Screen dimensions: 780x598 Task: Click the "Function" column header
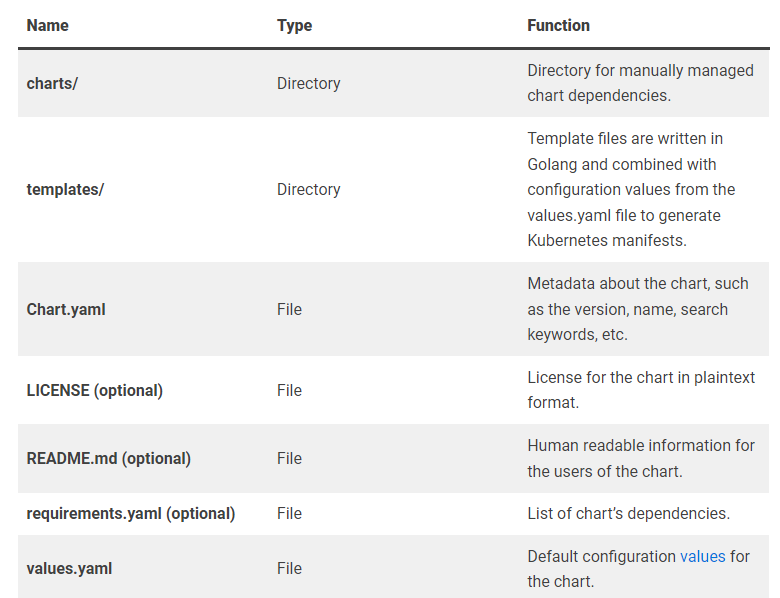558,25
